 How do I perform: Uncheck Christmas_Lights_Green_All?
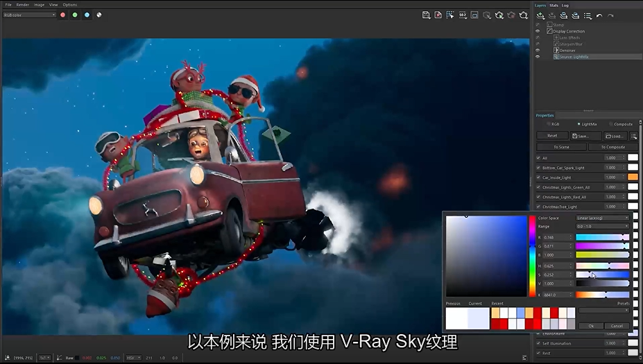pyautogui.click(x=538, y=187)
